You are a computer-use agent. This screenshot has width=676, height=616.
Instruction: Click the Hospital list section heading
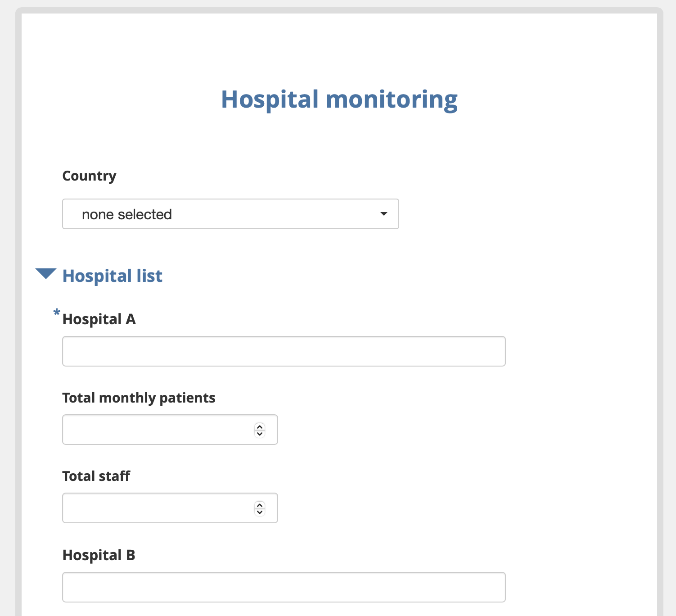pyautogui.click(x=112, y=276)
